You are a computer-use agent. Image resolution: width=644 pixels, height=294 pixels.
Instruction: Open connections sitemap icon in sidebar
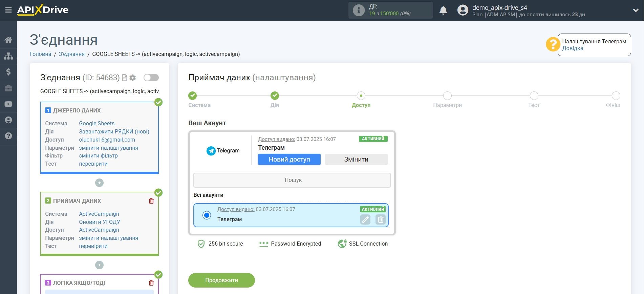(8, 56)
